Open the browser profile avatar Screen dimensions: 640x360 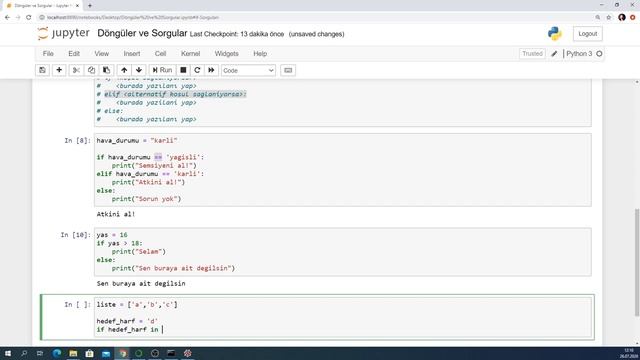click(x=622, y=17)
